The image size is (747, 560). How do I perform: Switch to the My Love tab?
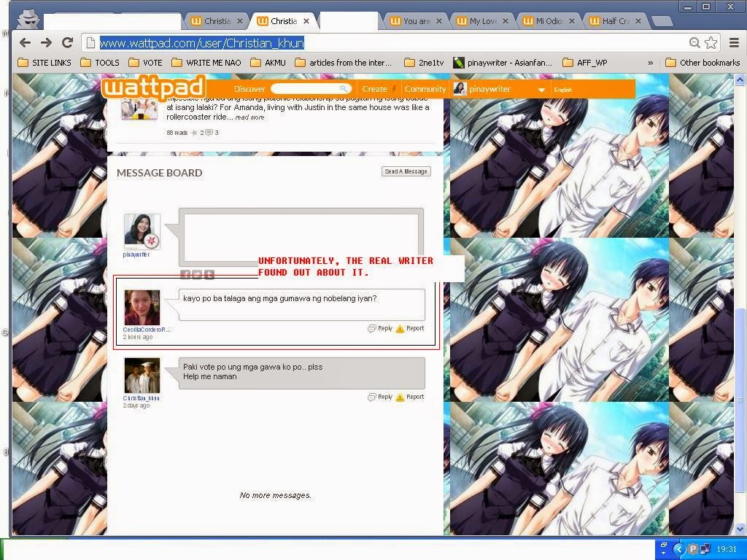pyautogui.click(x=483, y=21)
